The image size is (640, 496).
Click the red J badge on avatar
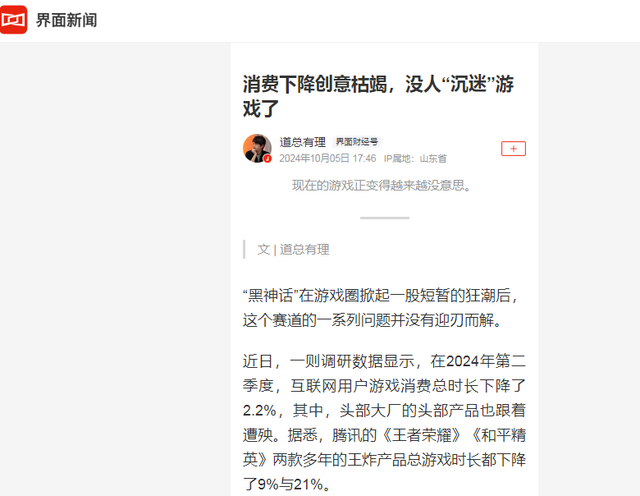pos(267,159)
